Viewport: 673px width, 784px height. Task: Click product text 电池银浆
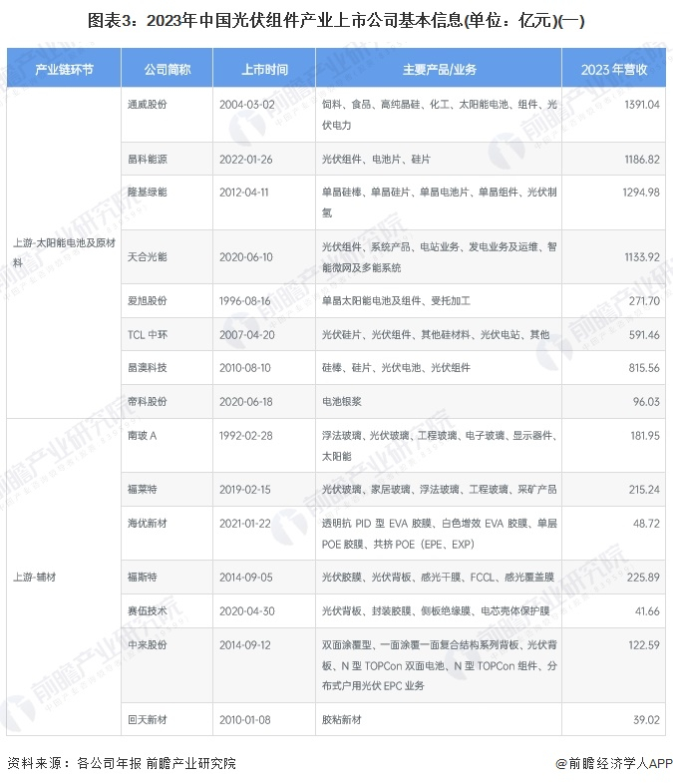click(342, 402)
